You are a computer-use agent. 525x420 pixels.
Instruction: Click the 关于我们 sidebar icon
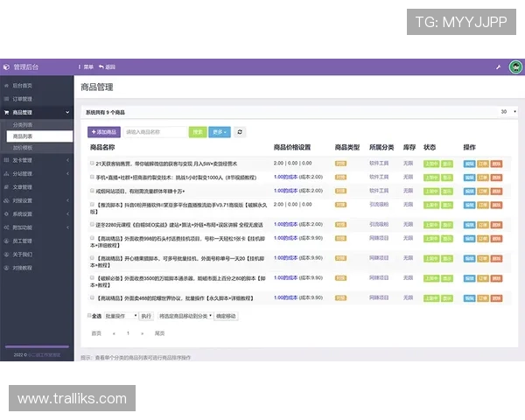pos(6,254)
